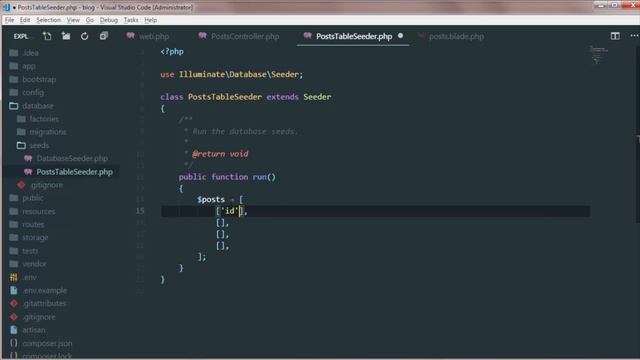640x360 pixels.
Task: Click line number 15 in the gutter
Action: [x=140, y=211]
